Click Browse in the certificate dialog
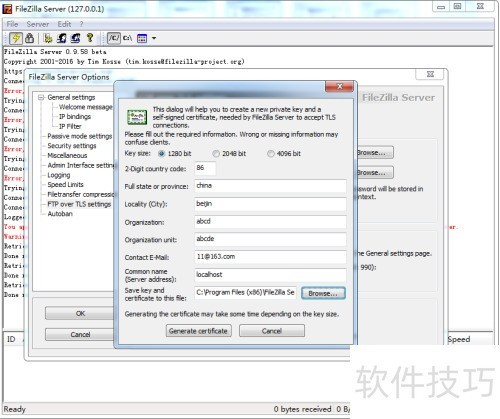 point(323,293)
